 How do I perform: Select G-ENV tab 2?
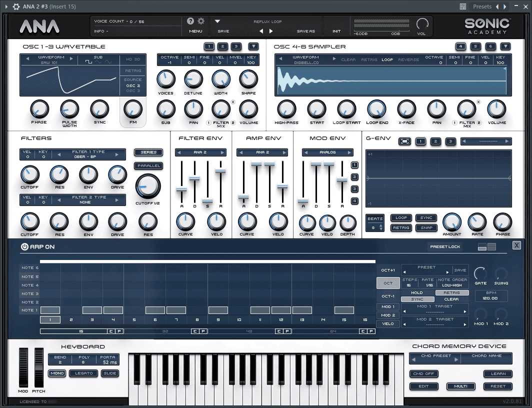[x=435, y=141]
